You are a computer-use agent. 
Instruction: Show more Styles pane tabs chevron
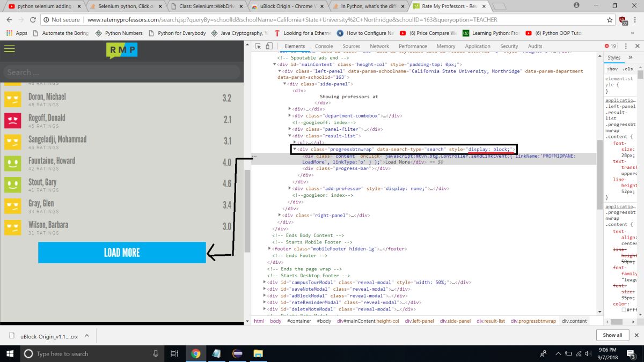[631, 58]
